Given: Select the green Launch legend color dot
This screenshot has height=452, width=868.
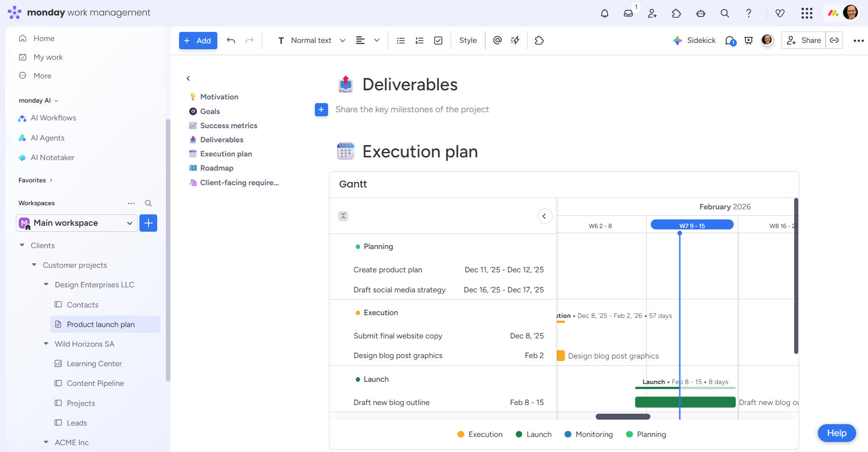Looking at the screenshot, I should pyautogui.click(x=519, y=434).
